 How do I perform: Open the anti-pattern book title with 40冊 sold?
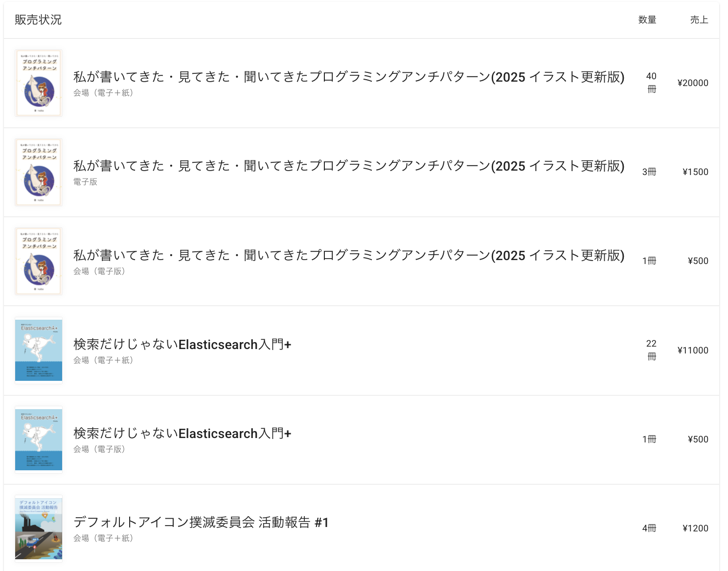click(348, 77)
